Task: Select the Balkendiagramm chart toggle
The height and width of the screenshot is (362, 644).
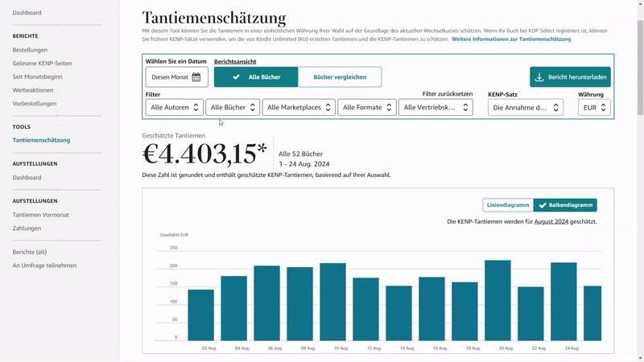Action: pyautogui.click(x=565, y=205)
